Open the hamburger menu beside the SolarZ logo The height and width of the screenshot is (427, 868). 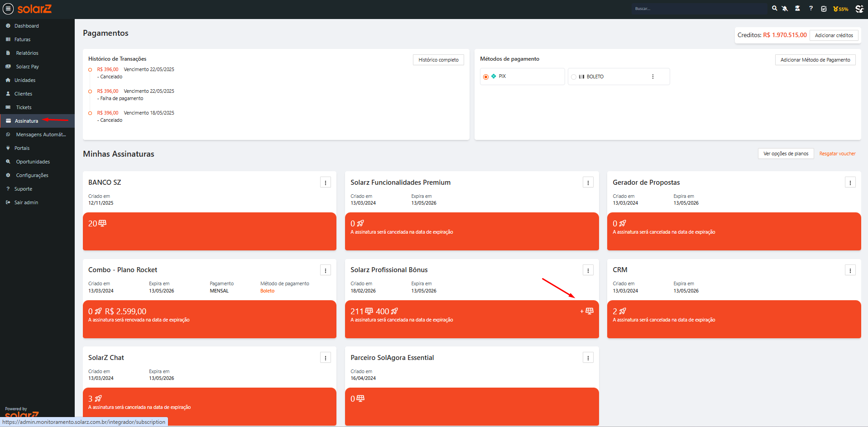pos(8,9)
